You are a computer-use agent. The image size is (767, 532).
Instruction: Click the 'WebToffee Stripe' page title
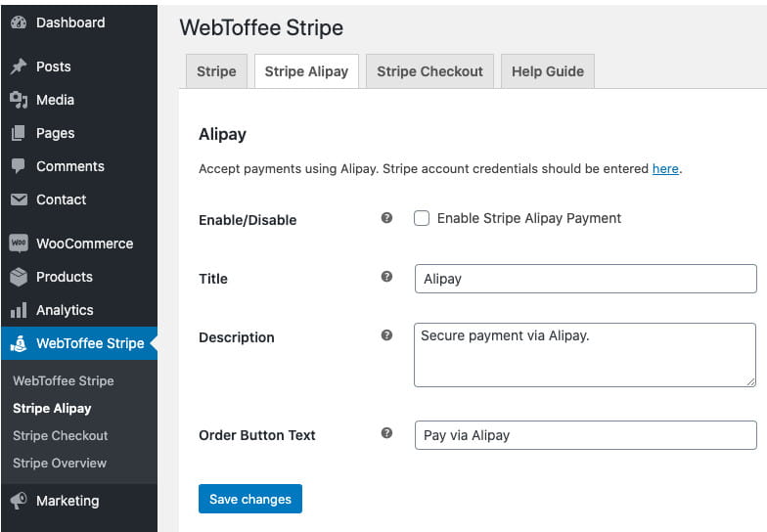pos(261,27)
